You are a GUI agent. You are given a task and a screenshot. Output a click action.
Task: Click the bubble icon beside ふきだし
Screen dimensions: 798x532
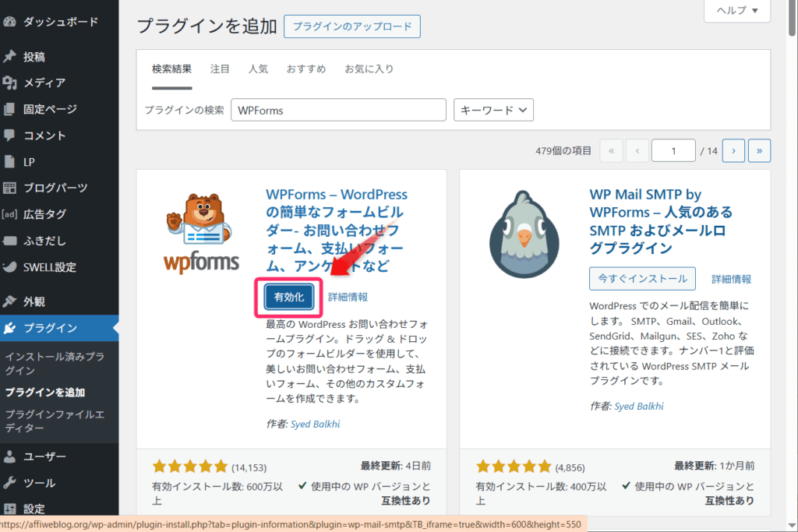[x=9, y=241]
